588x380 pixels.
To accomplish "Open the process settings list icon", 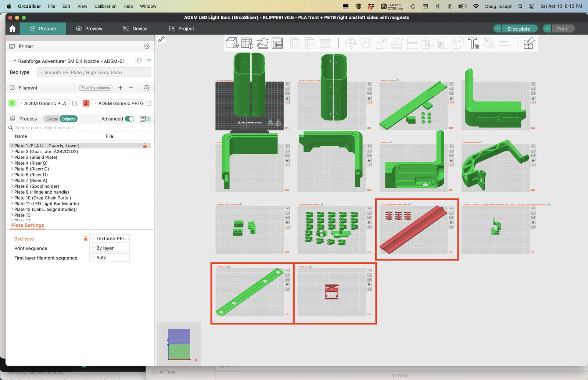I will tap(143, 119).
